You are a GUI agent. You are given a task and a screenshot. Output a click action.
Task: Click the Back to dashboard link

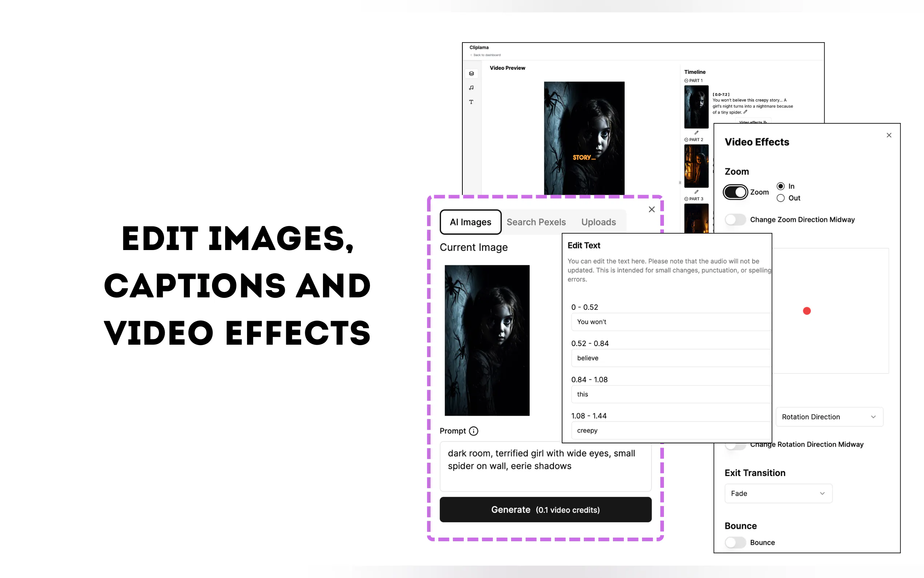(486, 55)
